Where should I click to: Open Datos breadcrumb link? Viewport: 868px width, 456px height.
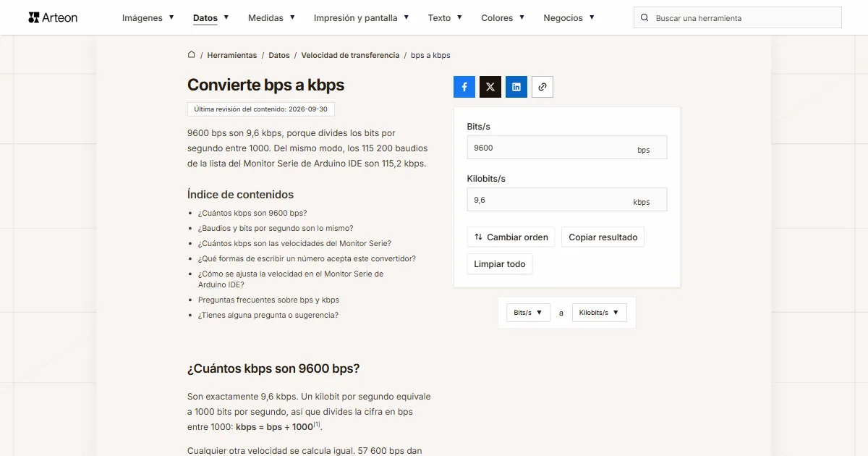279,55
